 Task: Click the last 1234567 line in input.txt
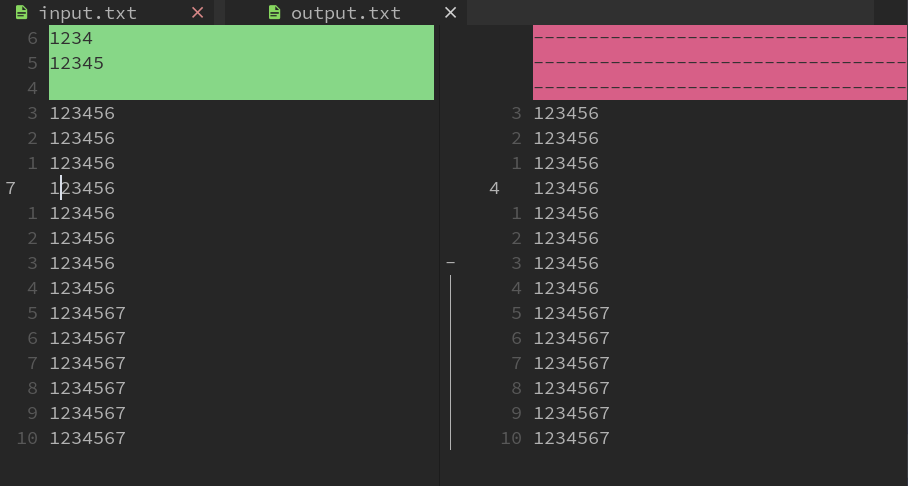point(87,438)
